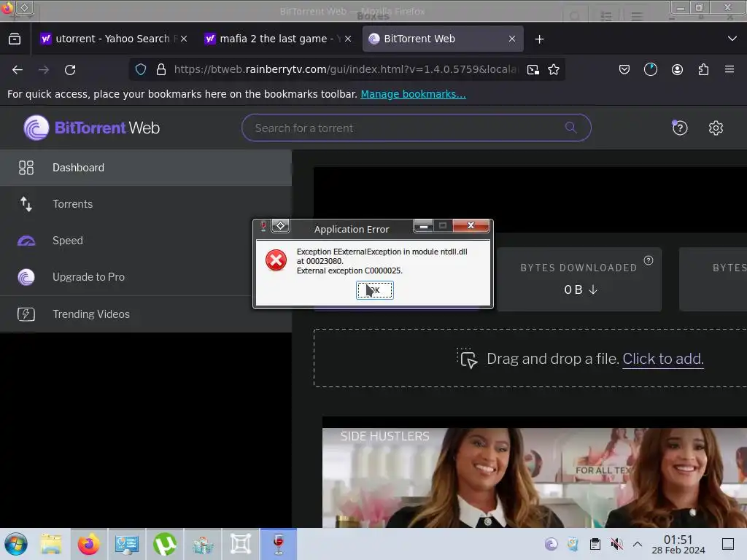Click the site padlock icon
The height and width of the screenshot is (560, 747).
click(x=161, y=69)
